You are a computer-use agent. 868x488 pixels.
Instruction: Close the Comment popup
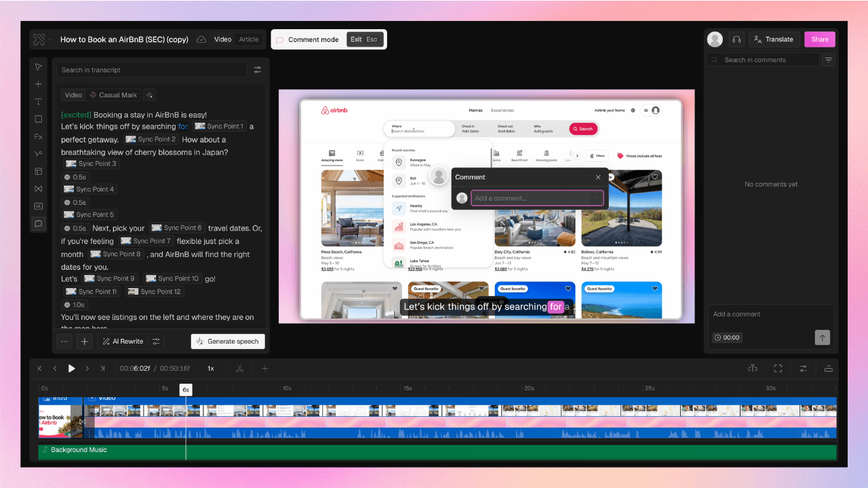(598, 177)
